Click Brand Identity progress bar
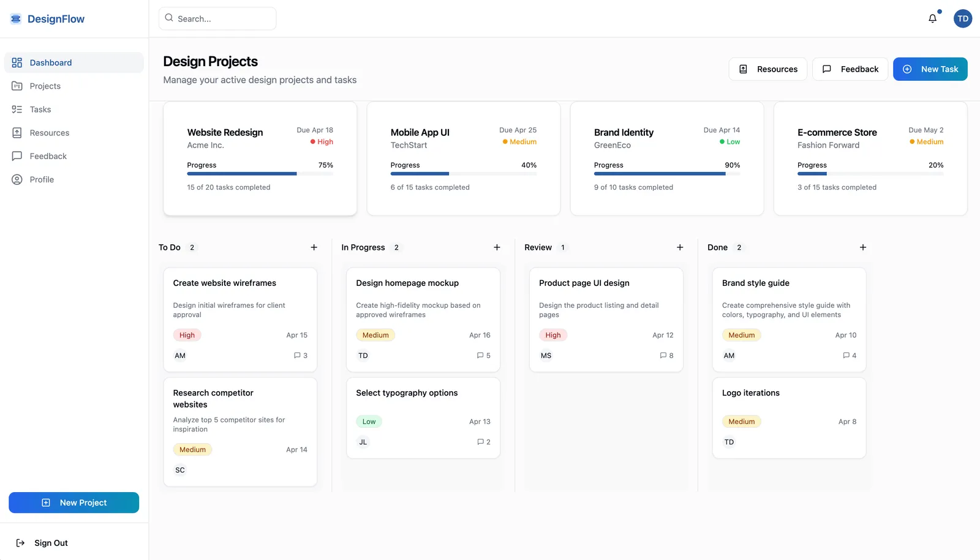Screen dimensions: 980x560 (x=667, y=174)
